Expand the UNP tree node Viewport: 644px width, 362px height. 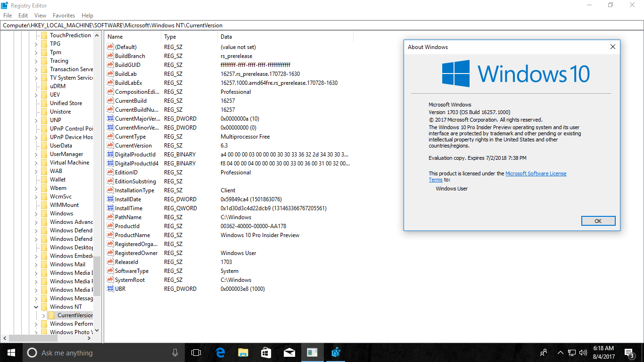(36, 120)
